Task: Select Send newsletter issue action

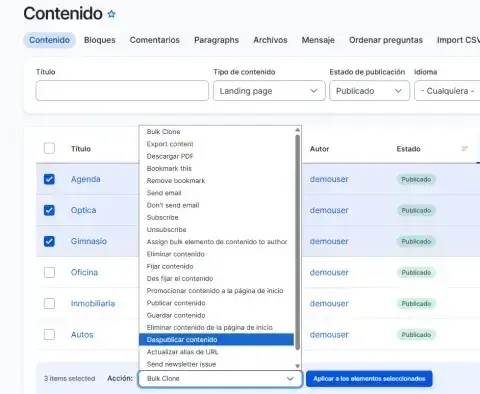Action: (x=216, y=364)
